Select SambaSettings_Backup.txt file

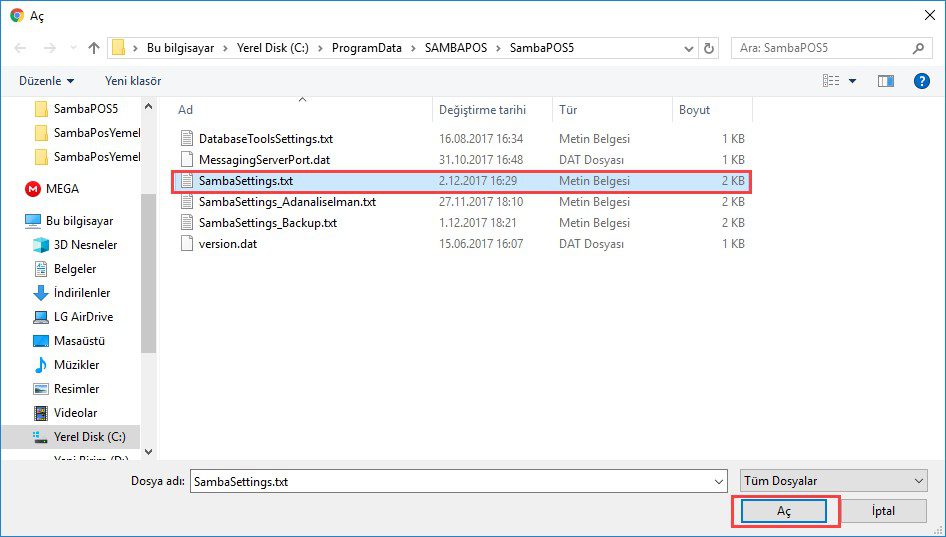click(267, 223)
